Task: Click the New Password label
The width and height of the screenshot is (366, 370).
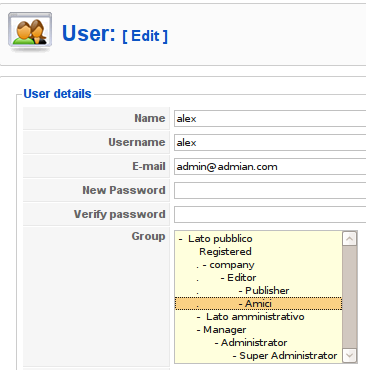Action: (124, 190)
